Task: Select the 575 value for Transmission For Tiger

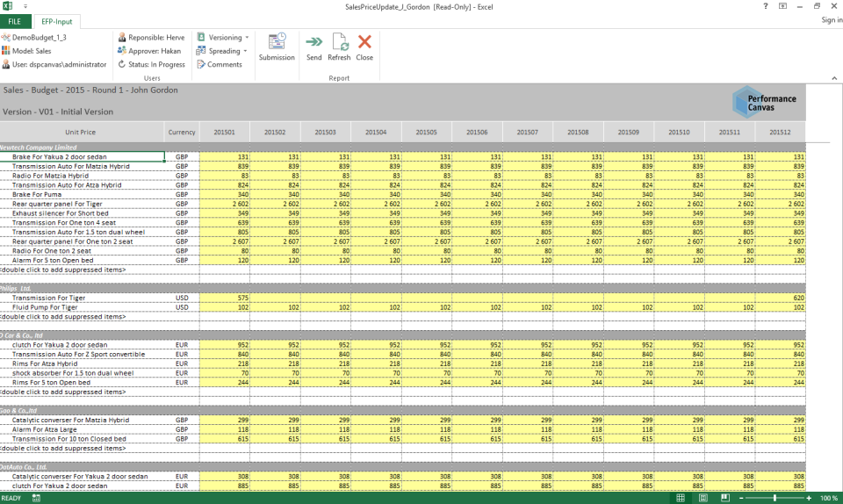Action: (x=225, y=298)
